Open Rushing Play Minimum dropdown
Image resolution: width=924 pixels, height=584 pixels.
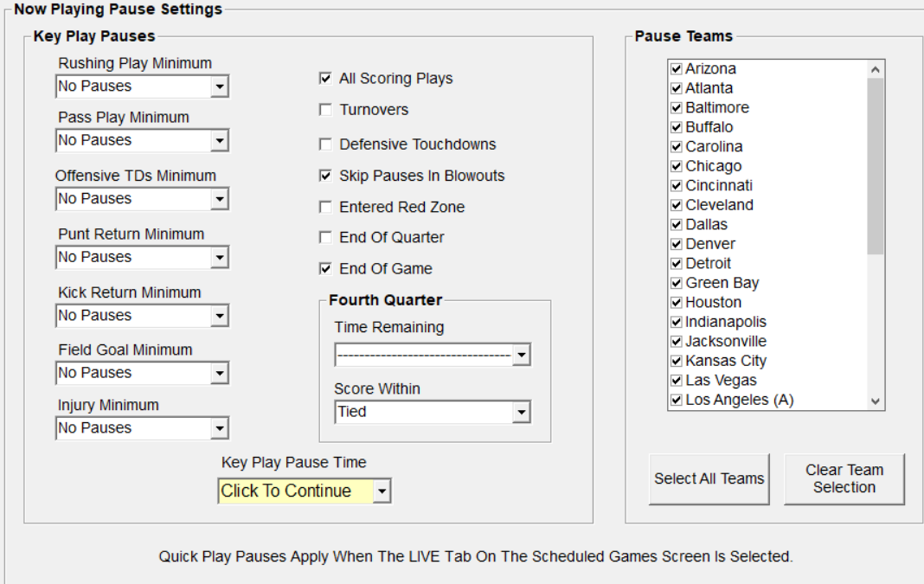(x=220, y=87)
